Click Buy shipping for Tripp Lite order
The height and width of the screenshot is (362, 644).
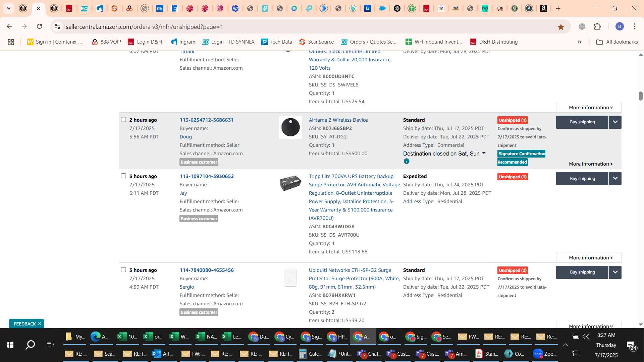(582, 178)
